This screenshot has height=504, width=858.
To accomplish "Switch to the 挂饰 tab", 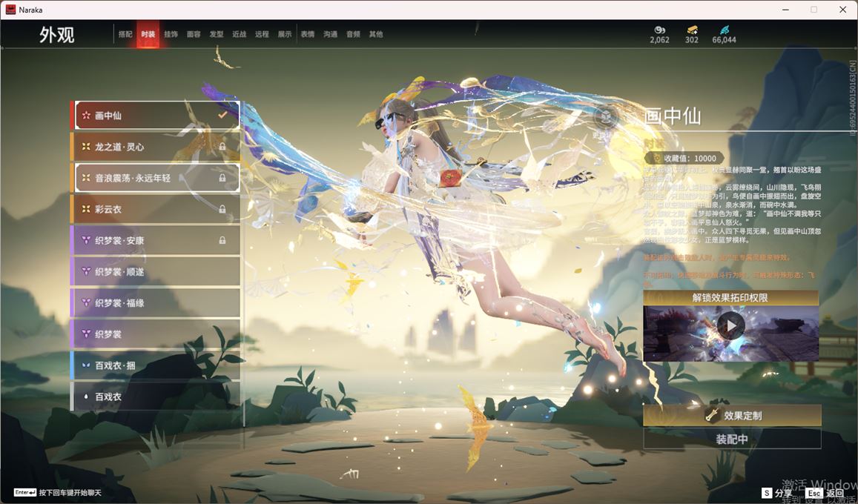I will [171, 34].
